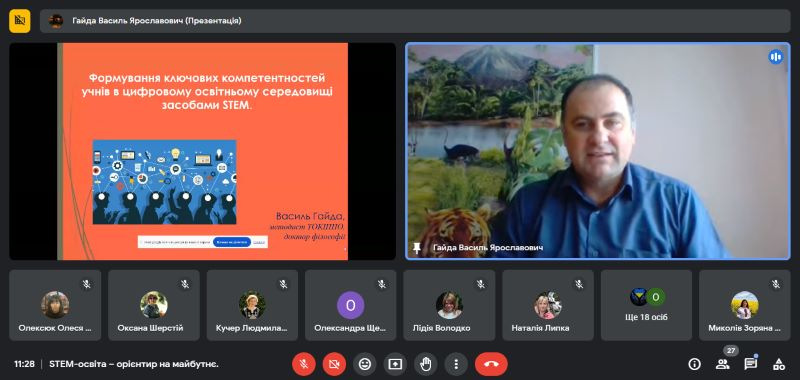Open the chat messages panel
The height and width of the screenshot is (380, 800).
point(751,364)
